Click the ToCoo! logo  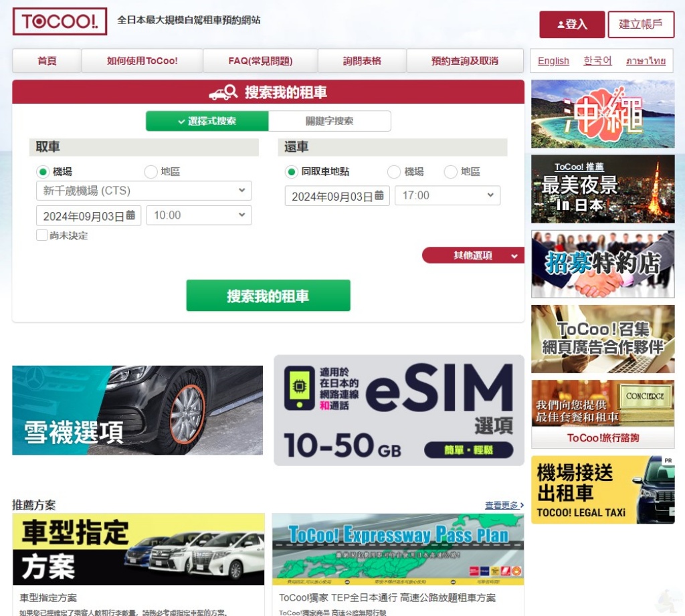(x=60, y=21)
